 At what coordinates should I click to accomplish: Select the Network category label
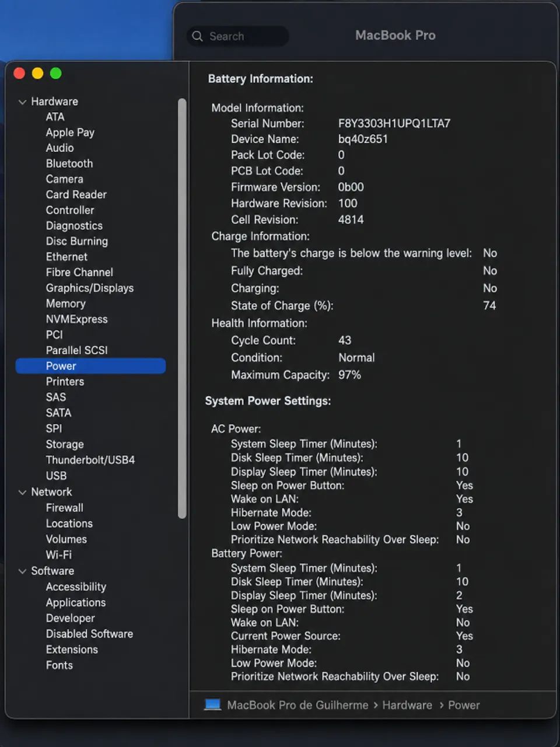click(51, 492)
